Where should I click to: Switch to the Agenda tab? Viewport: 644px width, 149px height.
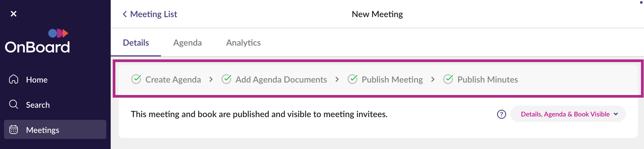(187, 43)
